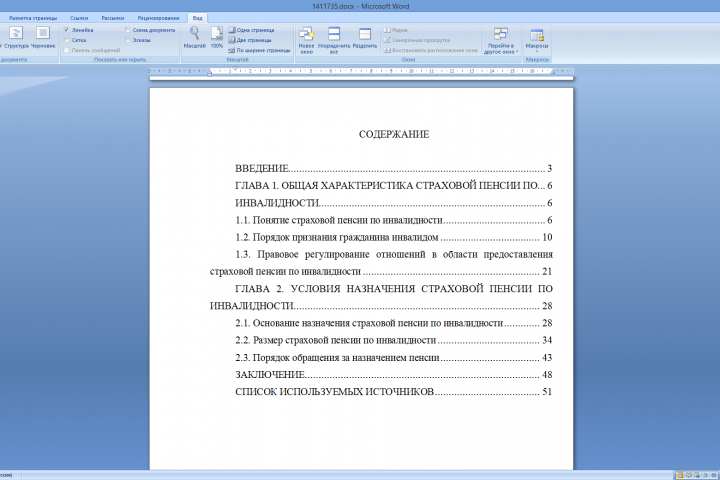The width and height of the screenshot is (720, 480).
Task: Fit zoom По ширине страницы
Action: [x=259, y=50]
